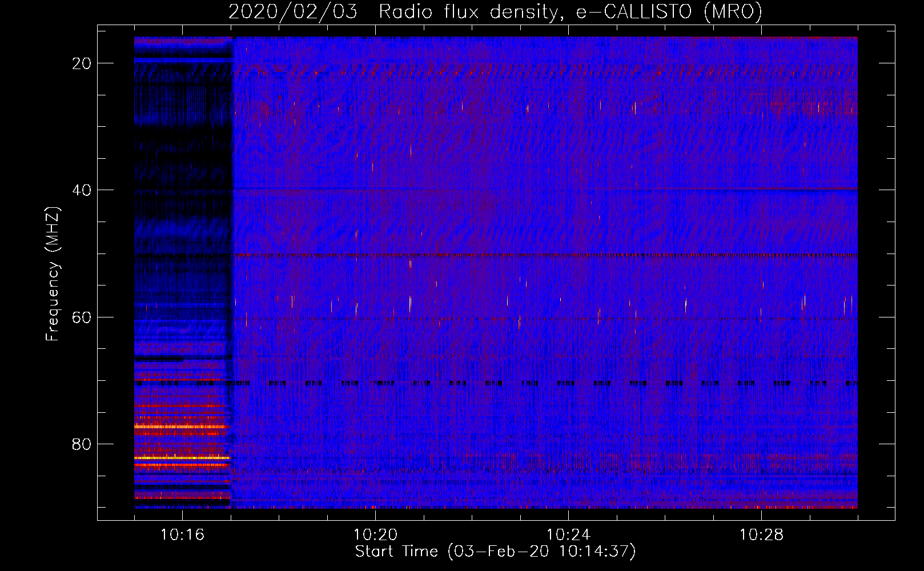Click the frequency tick label 40
The height and width of the screenshot is (571, 924).
click(x=82, y=190)
